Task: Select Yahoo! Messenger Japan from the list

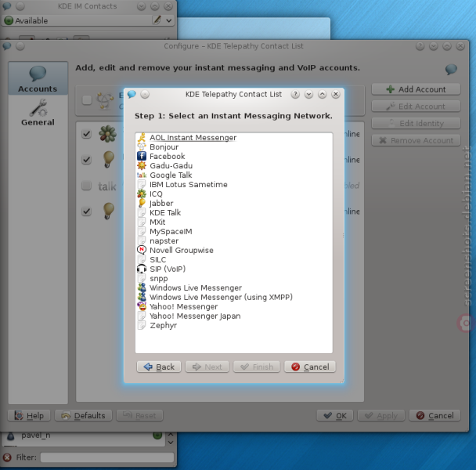Action: tap(234, 316)
